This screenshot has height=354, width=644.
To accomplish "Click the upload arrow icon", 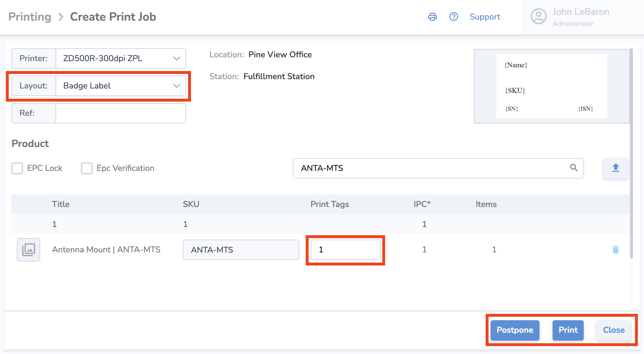I will [615, 168].
